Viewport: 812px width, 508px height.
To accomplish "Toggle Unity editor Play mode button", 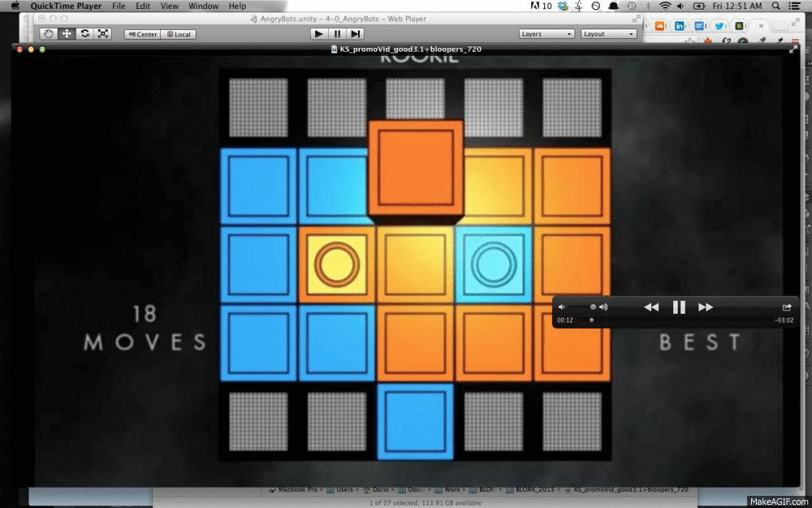I will pos(319,34).
